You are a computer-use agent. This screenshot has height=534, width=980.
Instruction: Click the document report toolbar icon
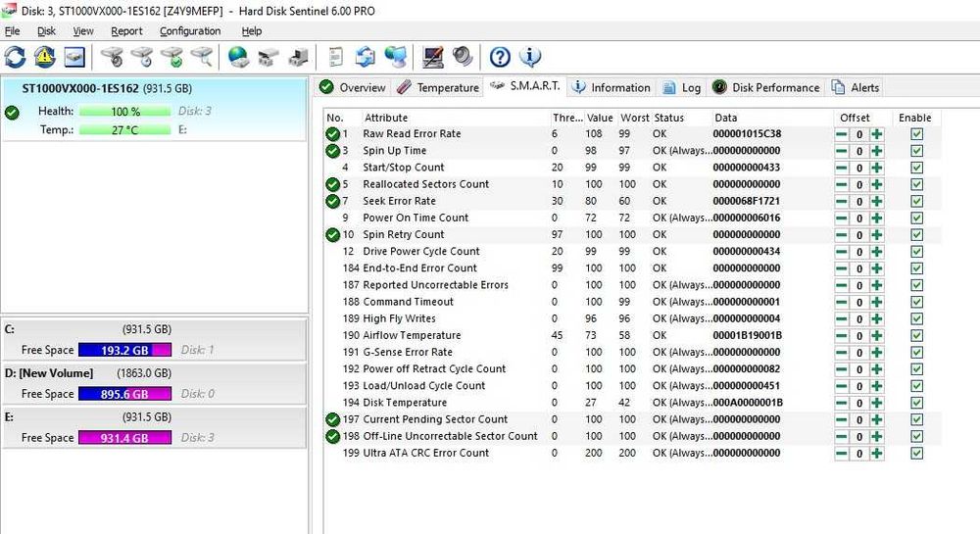(335, 57)
